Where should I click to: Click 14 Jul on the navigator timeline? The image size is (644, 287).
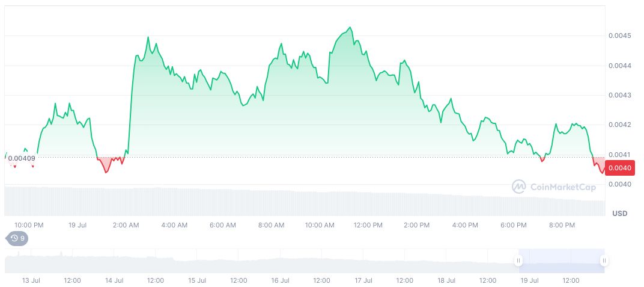point(114,280)
